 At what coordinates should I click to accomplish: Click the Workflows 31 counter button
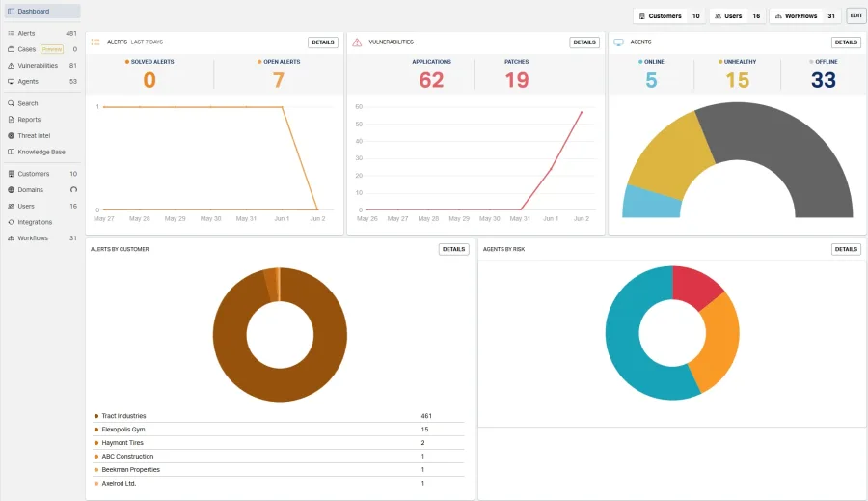coord(805,16)
